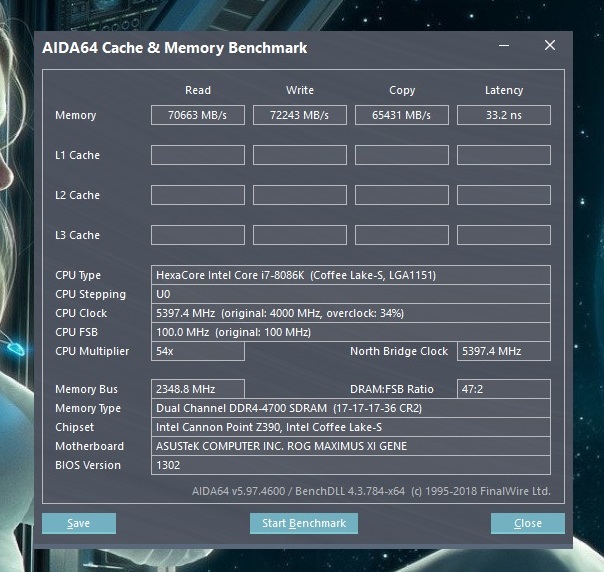Screen dimensions: 604x572
Task: Click the Copy column header
Action: [x=402, y=91]
